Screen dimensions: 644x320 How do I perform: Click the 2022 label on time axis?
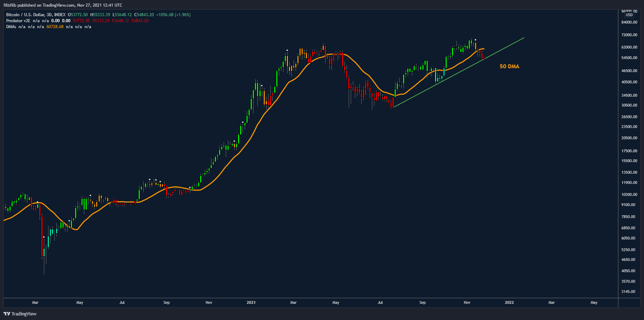(x=509, y=302)
